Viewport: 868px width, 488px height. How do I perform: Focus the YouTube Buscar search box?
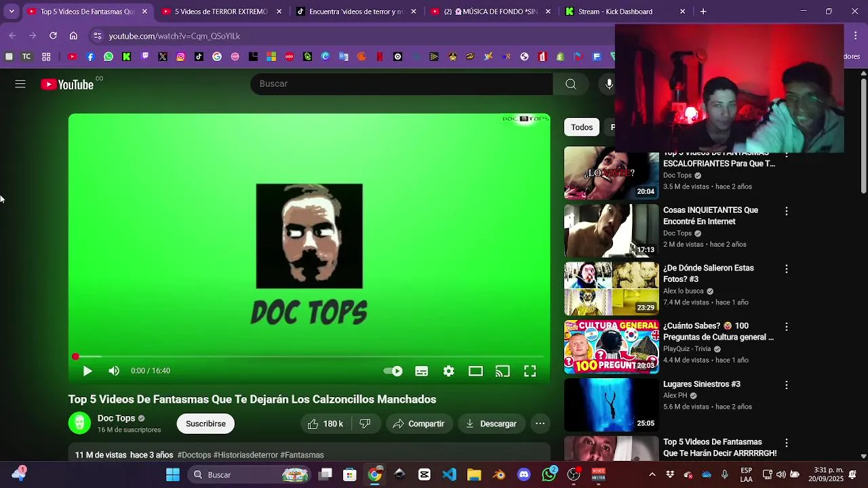point(401,84)
